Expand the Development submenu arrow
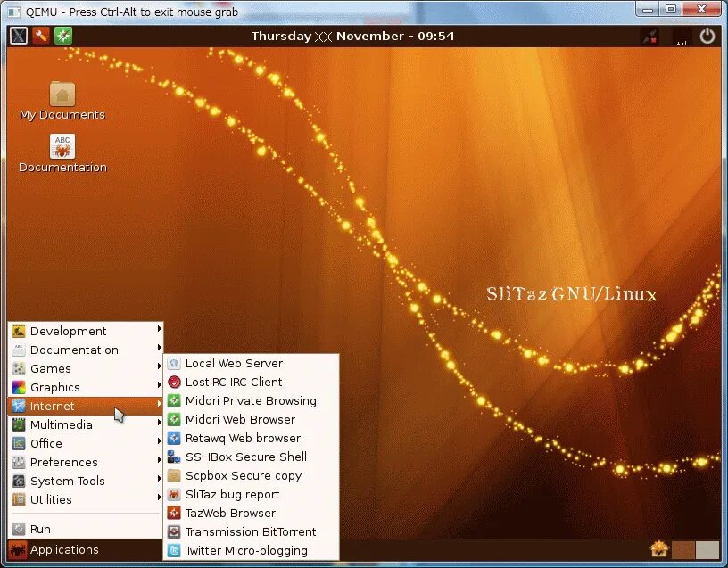 tap(159, 328)
